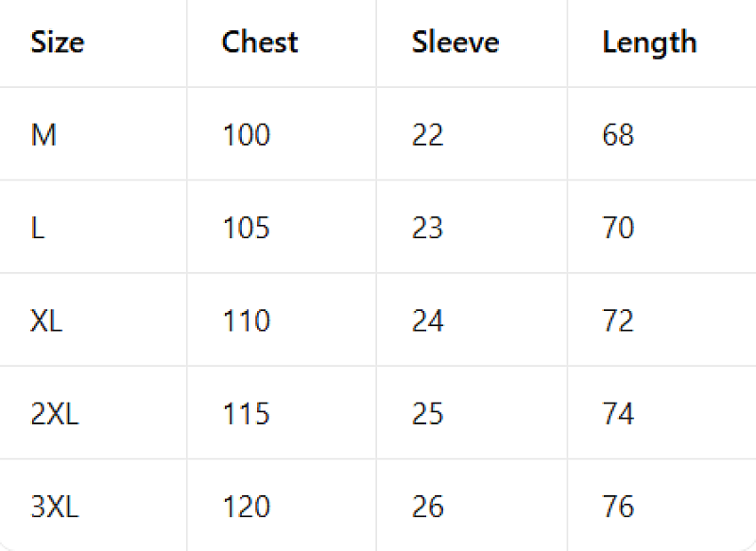Screen dimensions: 756x551
Task: Click sleeve value 24
Action: 428,320
